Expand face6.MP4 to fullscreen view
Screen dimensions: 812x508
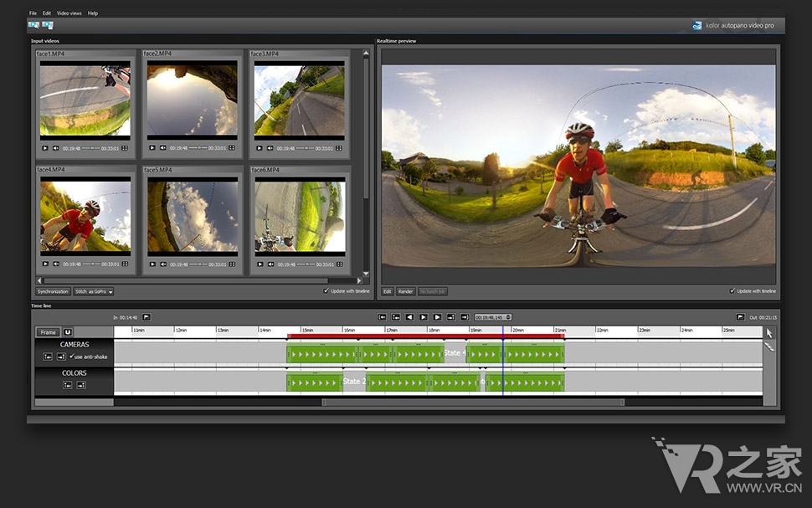pos(339,264)
